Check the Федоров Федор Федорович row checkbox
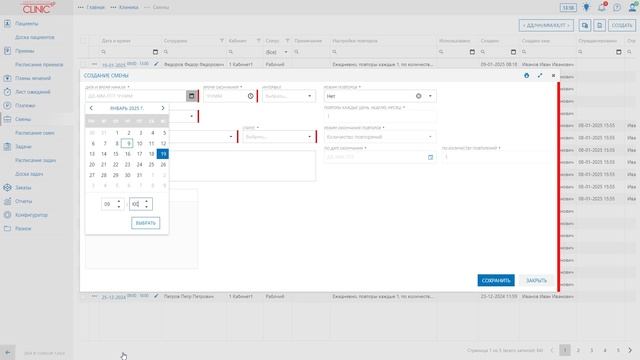640x360 pixels. click(x=84, y=64)
